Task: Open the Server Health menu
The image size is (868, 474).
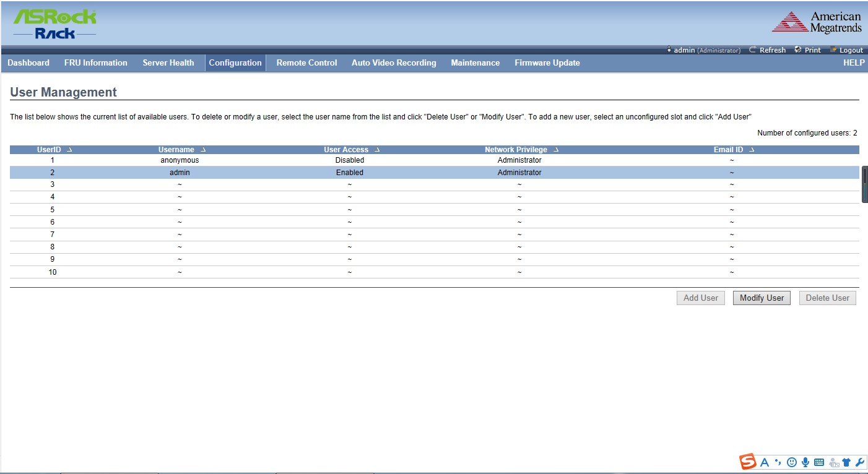Action: point(168,62)
